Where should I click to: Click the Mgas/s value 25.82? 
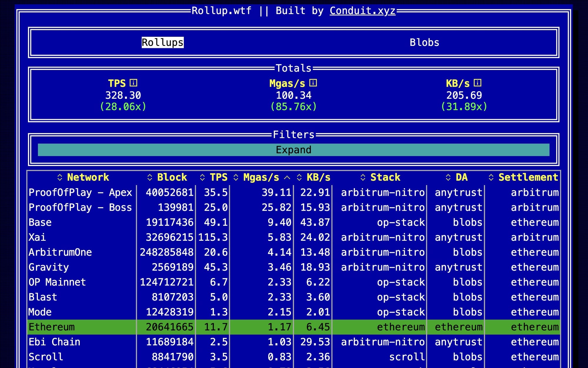277,208
